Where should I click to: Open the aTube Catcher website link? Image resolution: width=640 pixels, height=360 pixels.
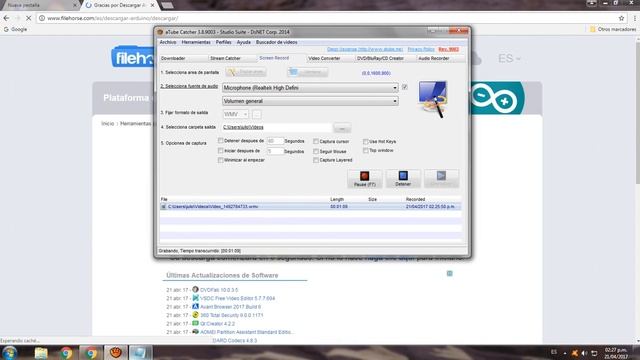[365, 49]
